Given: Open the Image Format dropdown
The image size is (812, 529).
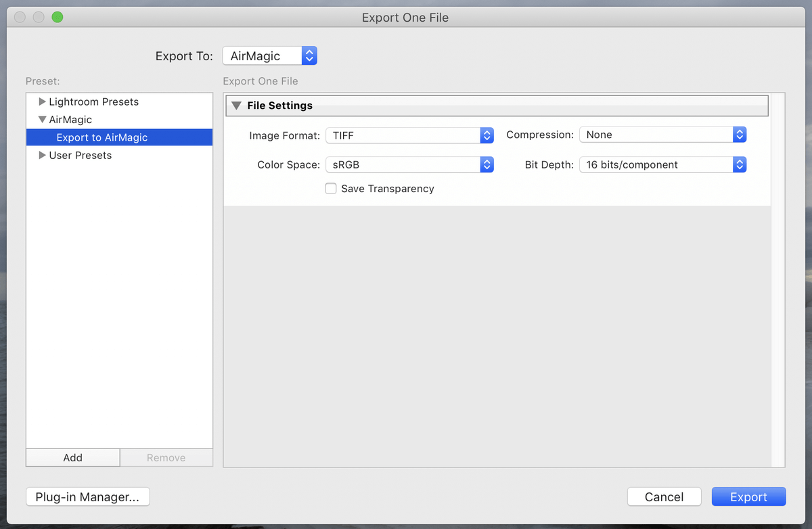Looking at the screenshot, I should click(409, 135).
